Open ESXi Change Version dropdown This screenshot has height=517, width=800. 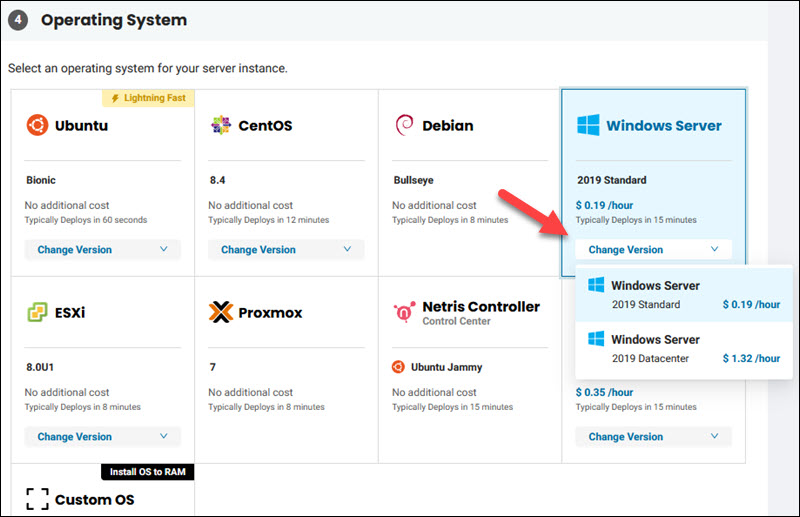tap(103, 436)
